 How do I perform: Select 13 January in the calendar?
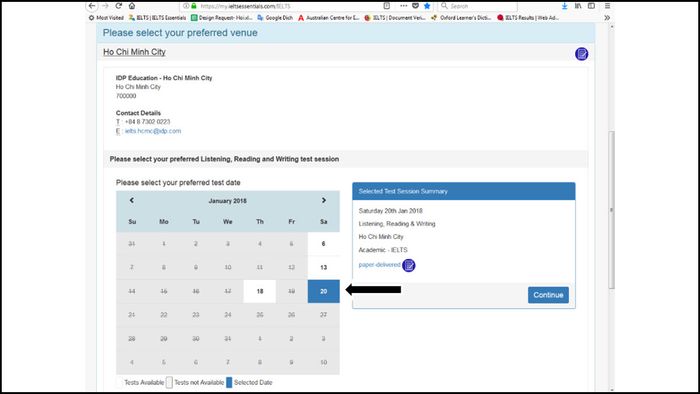[324, 267]
